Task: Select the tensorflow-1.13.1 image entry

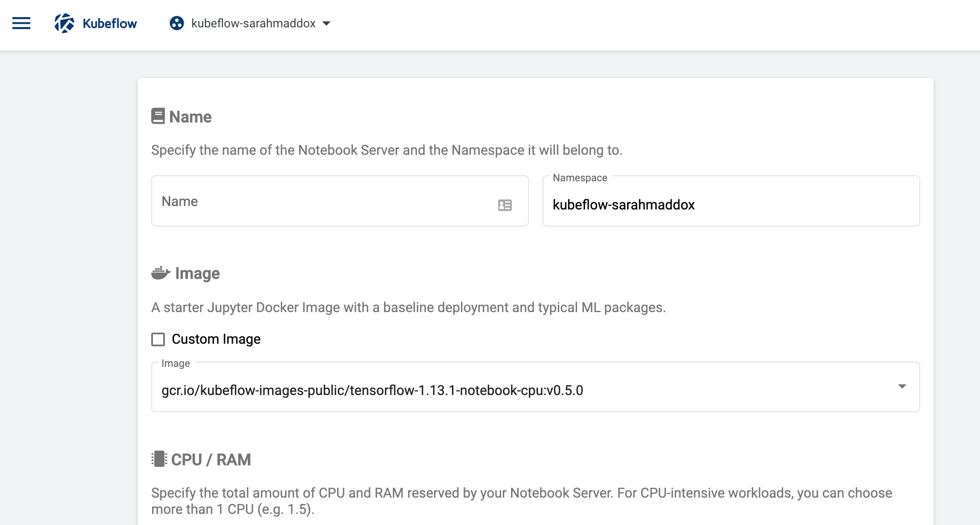Action: pyautogui.click(x=373, y=390)
